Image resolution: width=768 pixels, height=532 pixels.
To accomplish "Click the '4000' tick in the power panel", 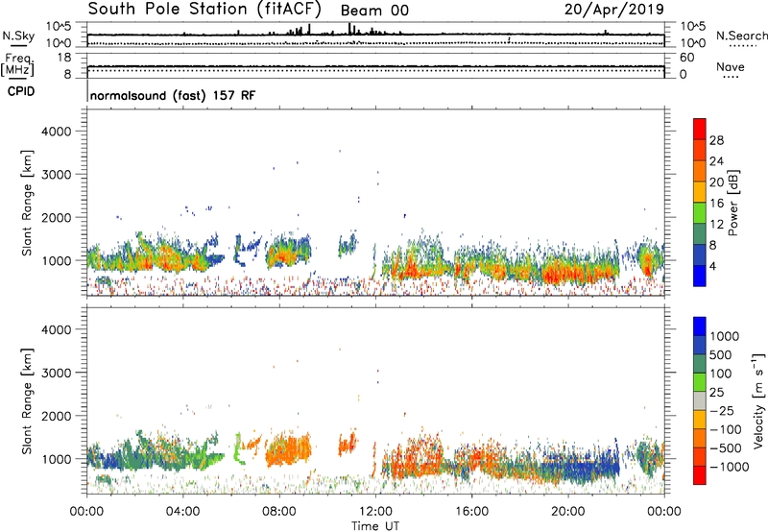I will (x=56, y=132).
